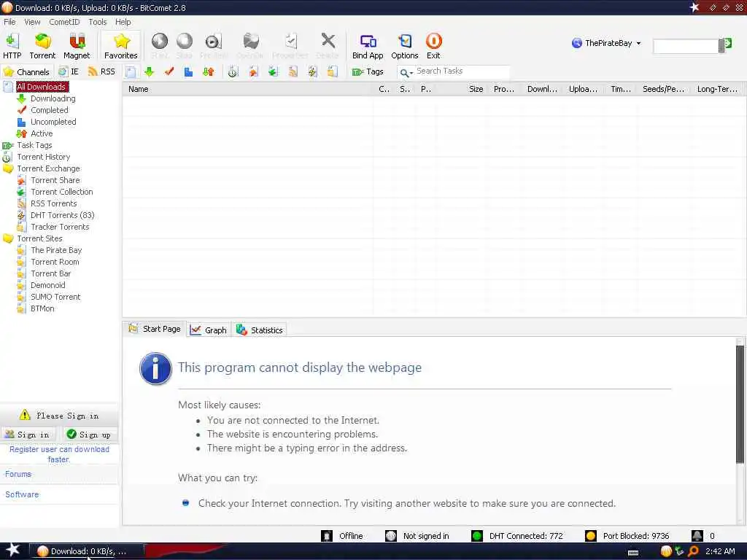The height and width of the screenshot is (560, 747).
Task: Open The Pirate Bay site entry
Action: (56, 250)
